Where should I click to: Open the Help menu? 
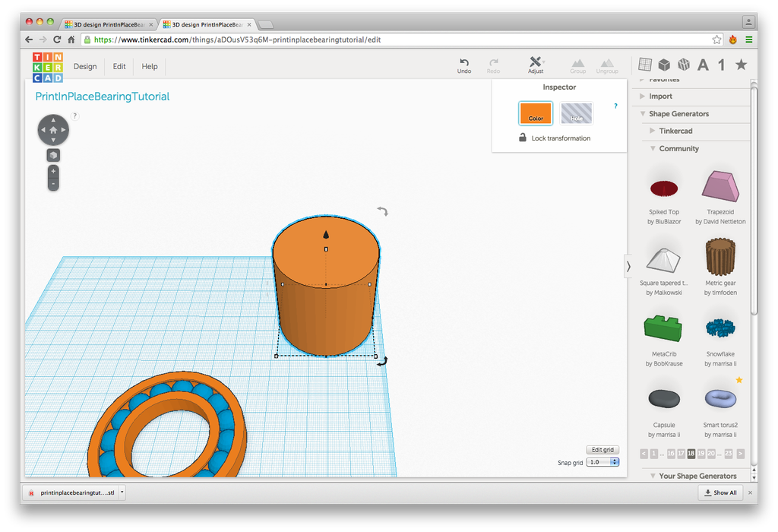pos(150,67)
